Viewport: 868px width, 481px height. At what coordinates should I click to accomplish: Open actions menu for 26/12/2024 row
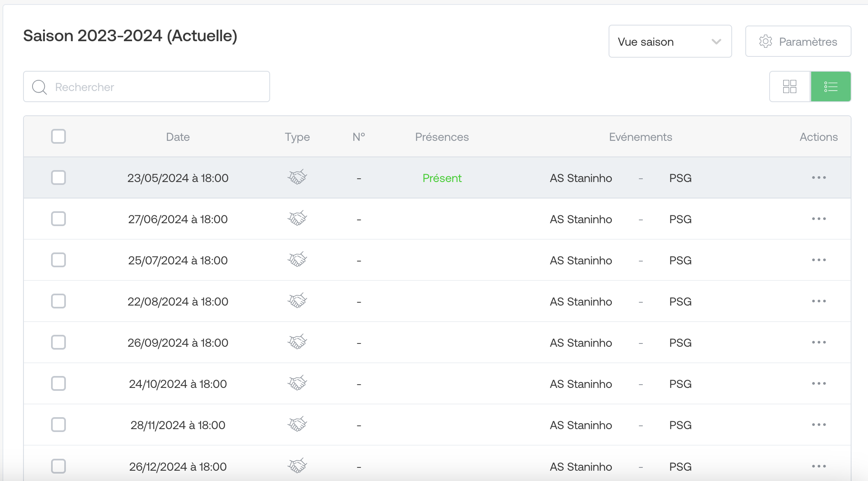pos(819,466)
